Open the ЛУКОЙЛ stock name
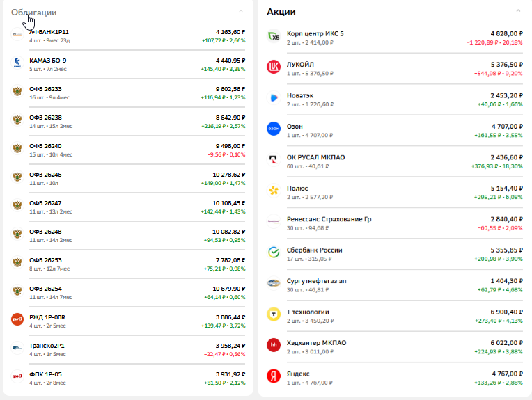 click(x=300, y=65)
